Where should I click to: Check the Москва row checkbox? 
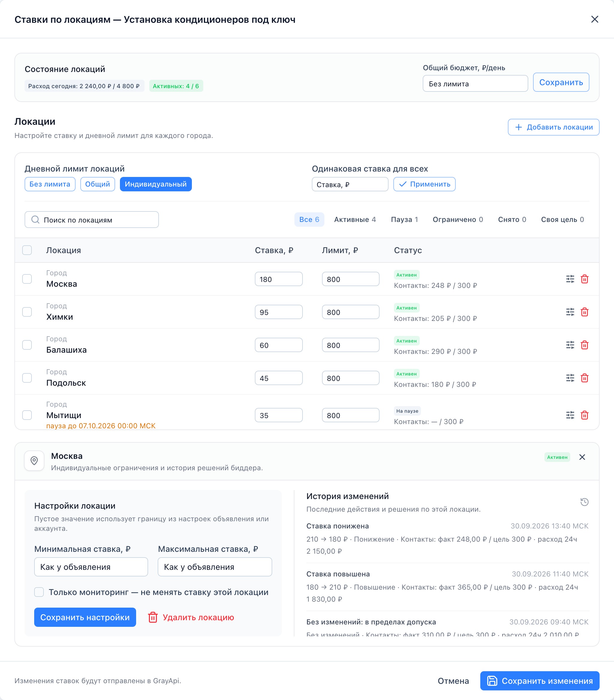tap(27, 279)
